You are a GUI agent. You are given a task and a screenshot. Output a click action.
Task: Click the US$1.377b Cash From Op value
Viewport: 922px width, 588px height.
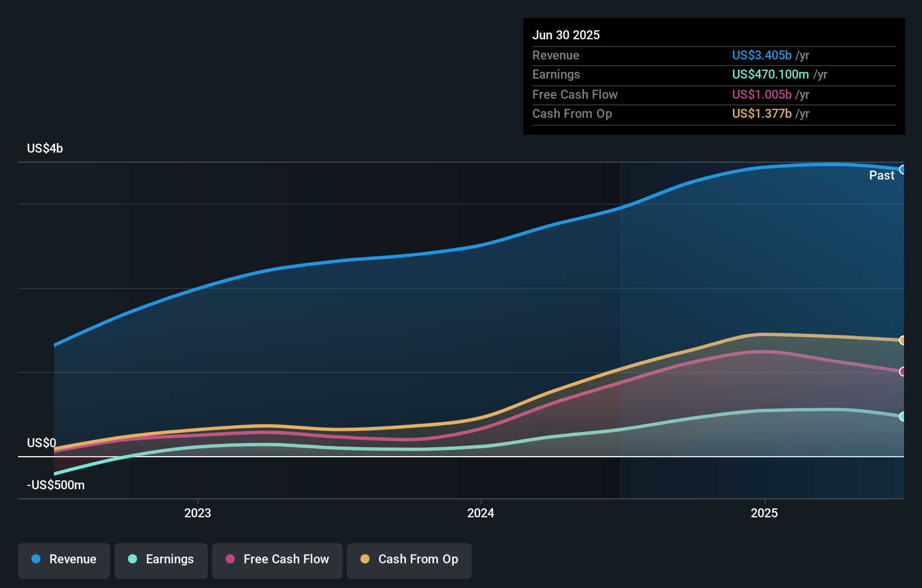point(761,113)
